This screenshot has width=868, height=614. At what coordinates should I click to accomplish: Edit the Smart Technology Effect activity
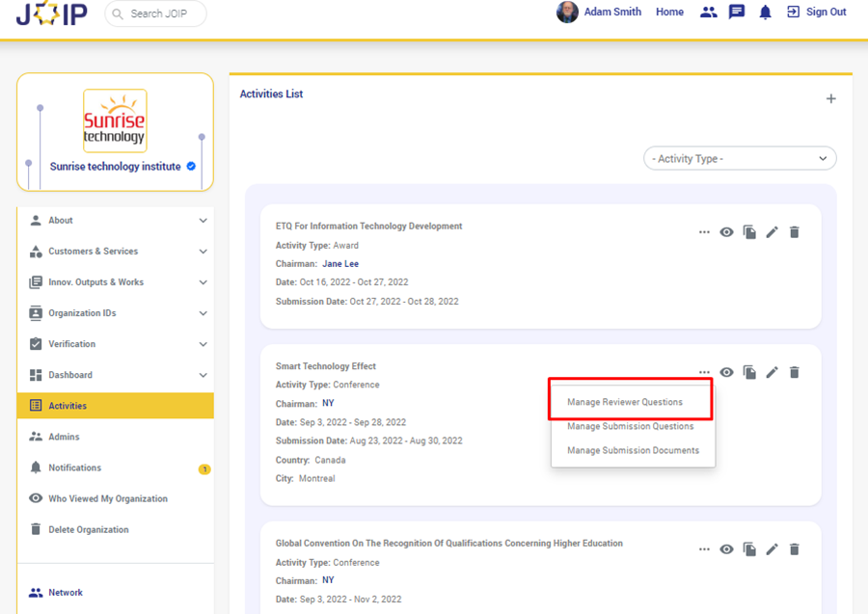[x=772, y=372]
